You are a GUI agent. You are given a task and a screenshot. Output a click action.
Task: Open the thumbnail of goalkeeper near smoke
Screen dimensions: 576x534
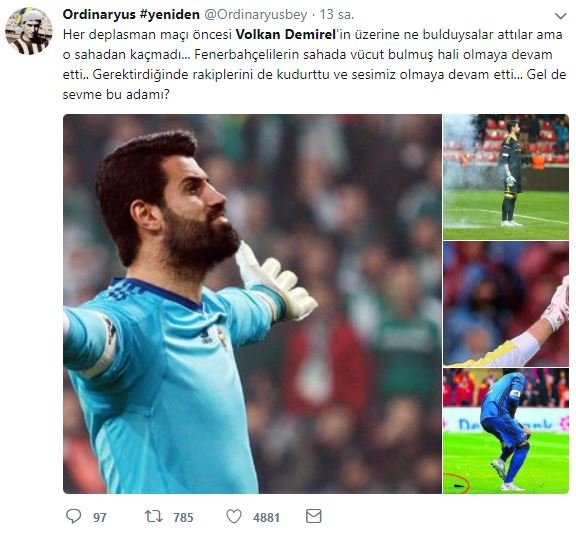coord(506,177)
